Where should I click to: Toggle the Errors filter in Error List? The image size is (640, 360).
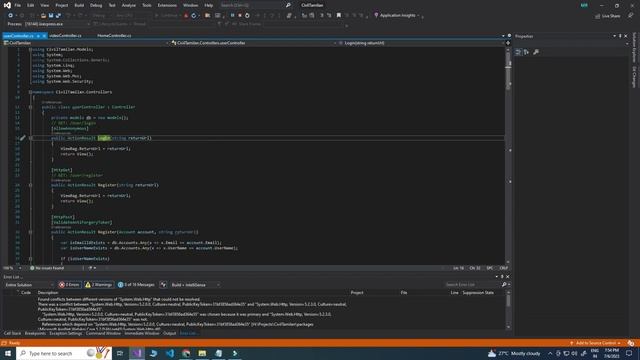click(69, 284)
